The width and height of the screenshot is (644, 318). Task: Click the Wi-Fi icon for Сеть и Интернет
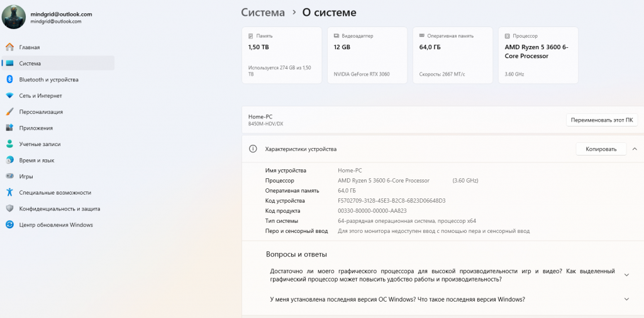pos(9,96)
